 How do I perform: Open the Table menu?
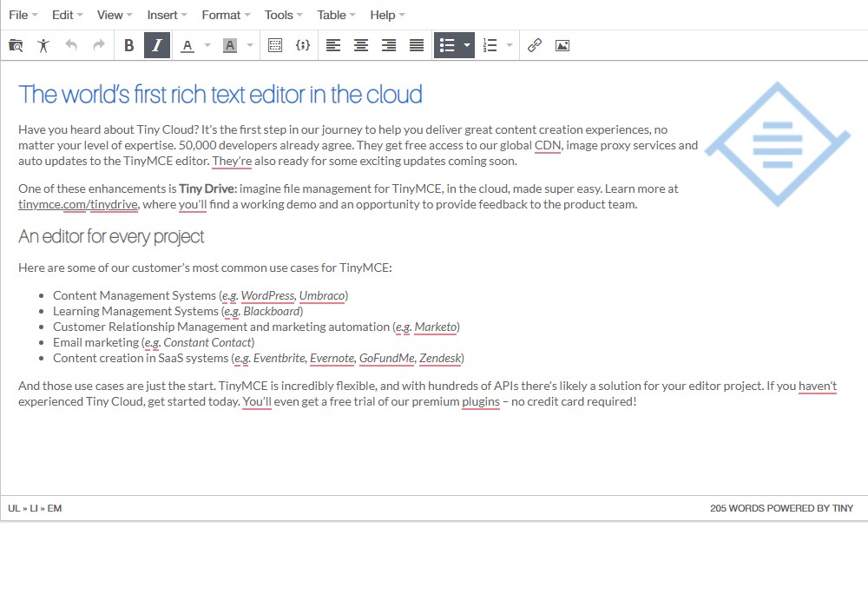336,15
